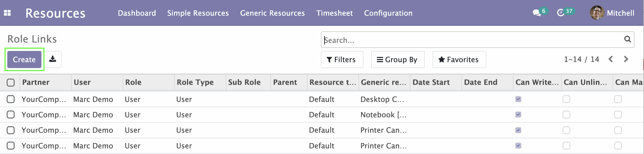The image size is (644, 154).
Task: Click Mitchell's user avatar
Action: (597, 13)
